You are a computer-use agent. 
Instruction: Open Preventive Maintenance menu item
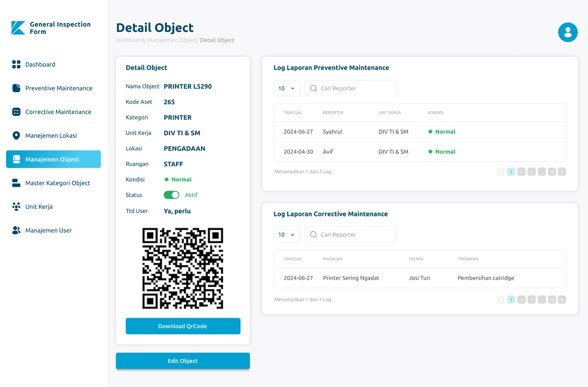click(x=53, y=88)
